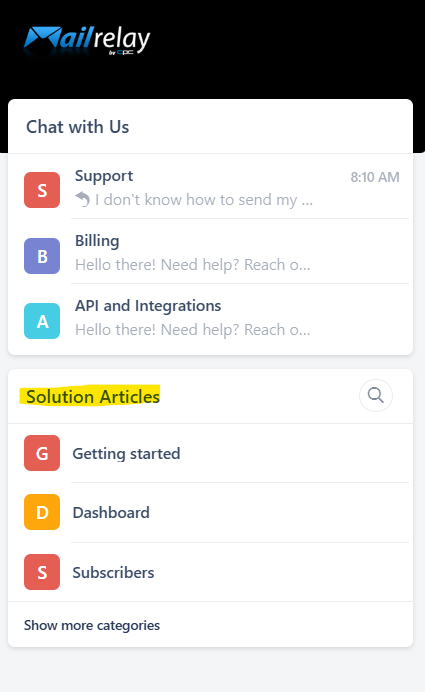
Task: Click the purple B Billing avatar icon
Action: (42, 256)
